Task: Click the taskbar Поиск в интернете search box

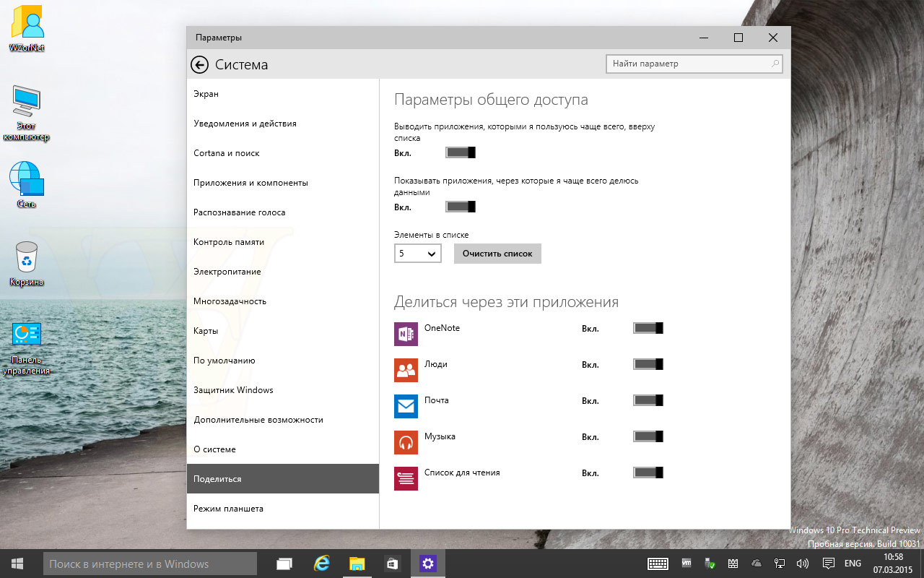Action: (150, 564)
